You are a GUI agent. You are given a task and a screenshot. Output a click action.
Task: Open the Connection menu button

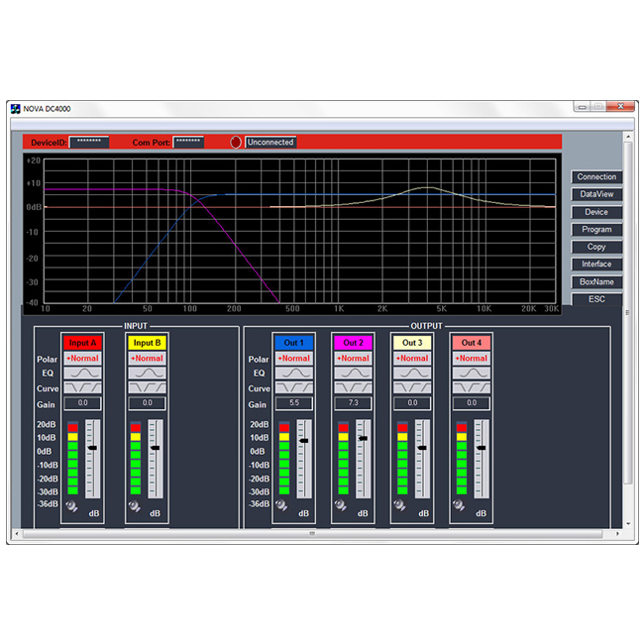[596, 177]
